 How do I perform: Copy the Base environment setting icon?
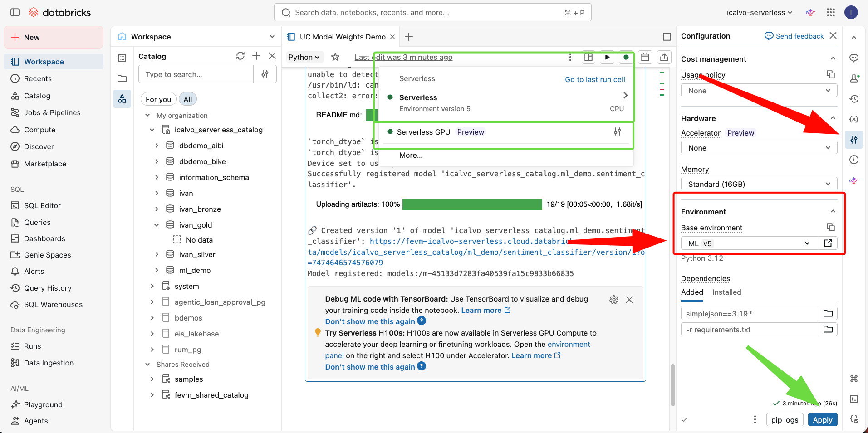pos(830,227)
